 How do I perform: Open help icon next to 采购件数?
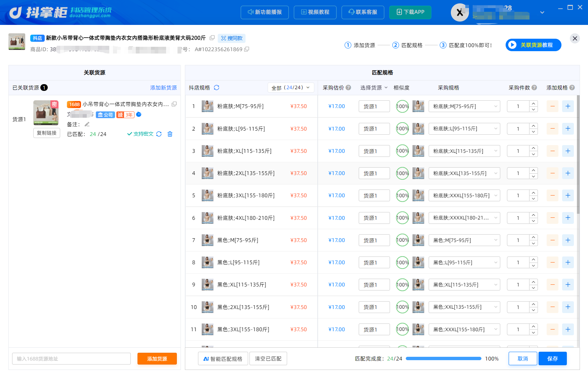click(x=534, y=88)
